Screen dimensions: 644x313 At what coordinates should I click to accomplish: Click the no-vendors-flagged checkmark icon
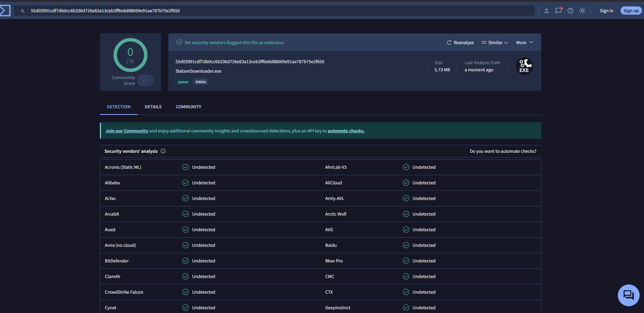click(x=179, y=42)
